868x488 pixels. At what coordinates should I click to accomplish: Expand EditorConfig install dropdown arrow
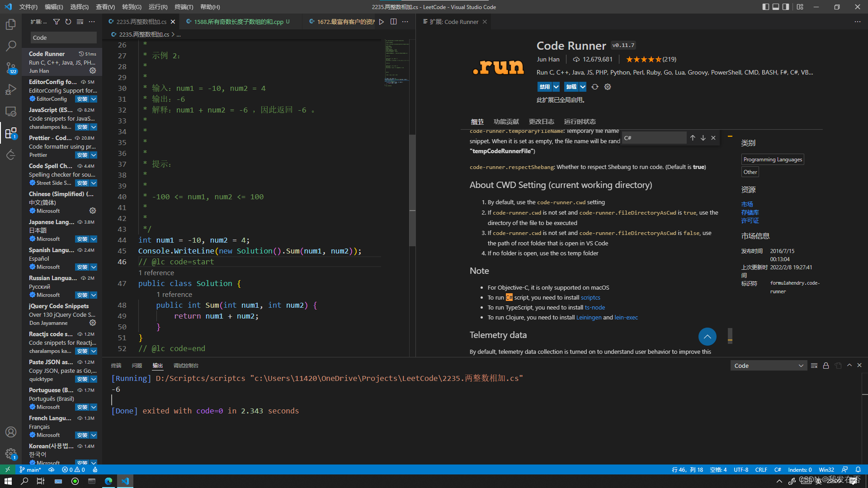(94, 99)
